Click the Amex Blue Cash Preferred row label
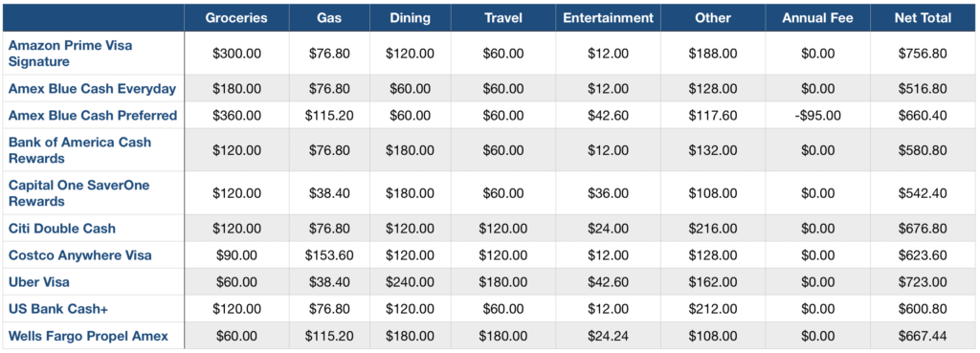The height and width of the screenshot is (353, 980). click(x=93, y=116)
